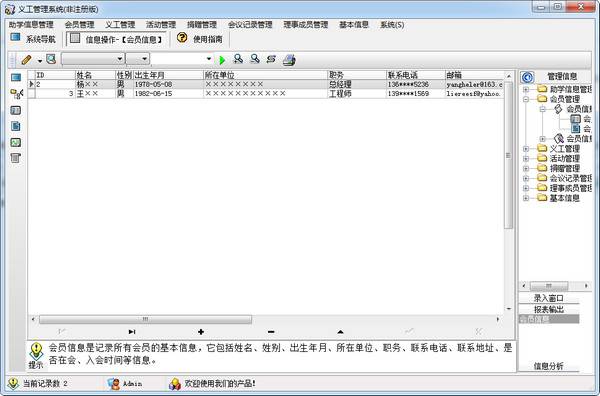Click the Admin user icon in status bar
This screenshot has width=600, height=396.
click(x=113, y=384)
